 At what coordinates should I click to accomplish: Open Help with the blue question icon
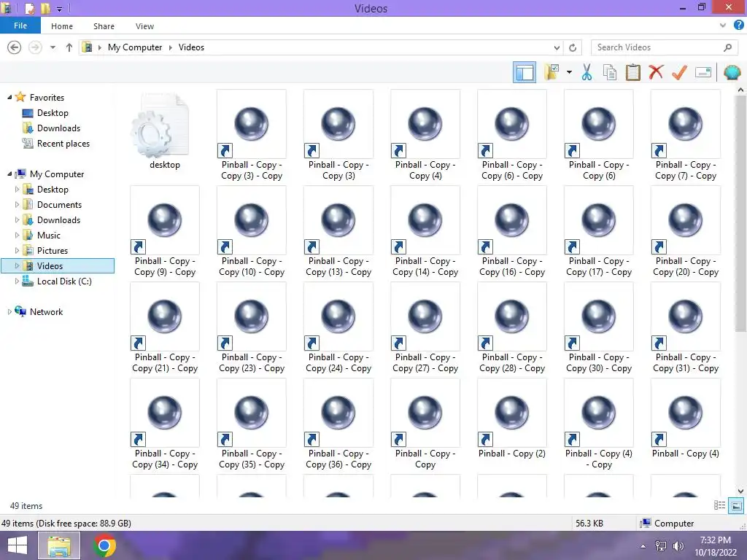[x=738, y=26]
